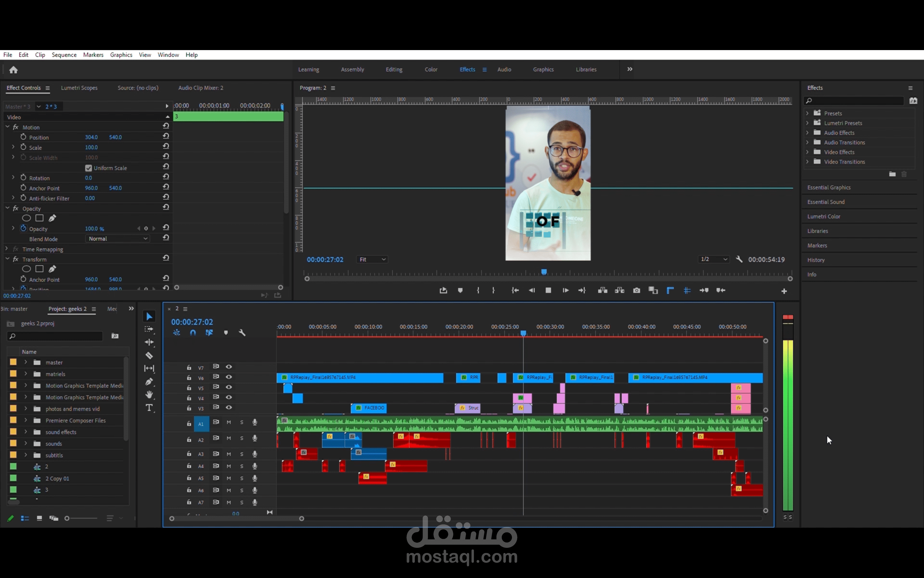Image resolution: width=924 pixels, height=578 pixels.
Task: Select the Type tool
Action: click(149, 407)
